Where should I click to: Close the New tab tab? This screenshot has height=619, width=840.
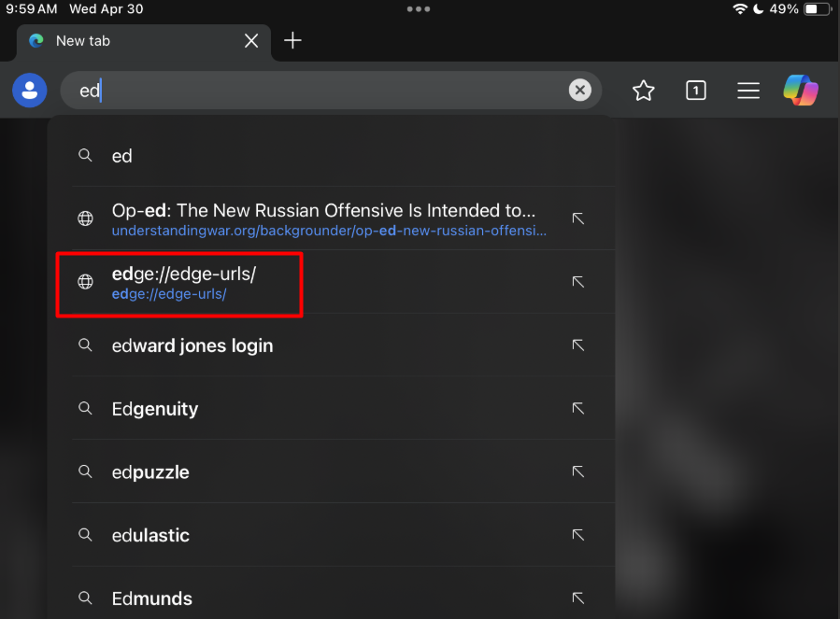pyautogui.click(x=251, y=41)
